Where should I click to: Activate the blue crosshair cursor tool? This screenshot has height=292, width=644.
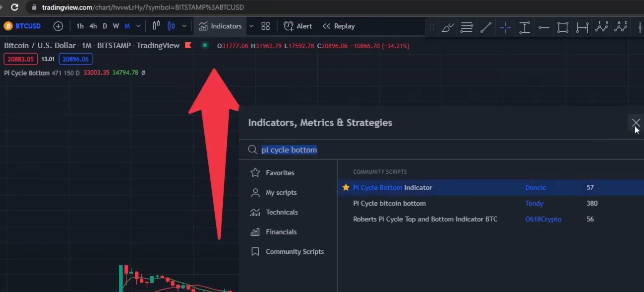[505, 28]
